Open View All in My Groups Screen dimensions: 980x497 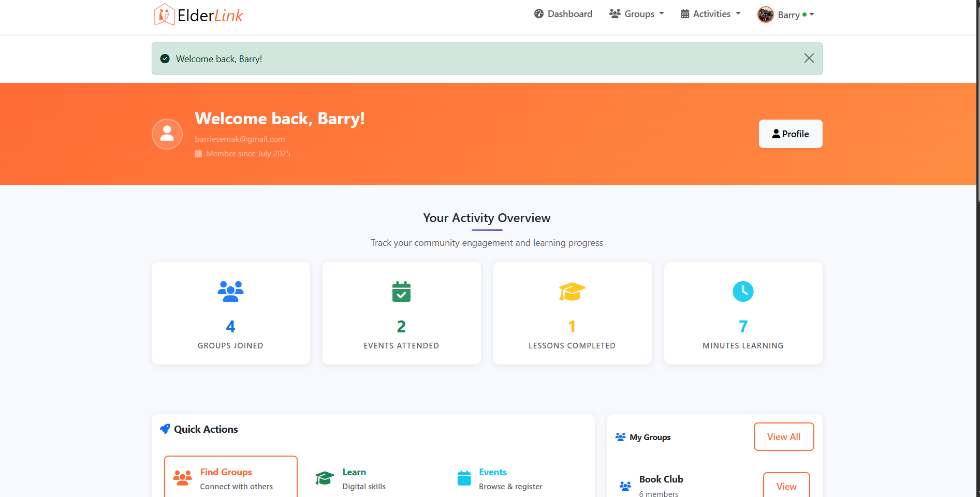tap(783, 436)
